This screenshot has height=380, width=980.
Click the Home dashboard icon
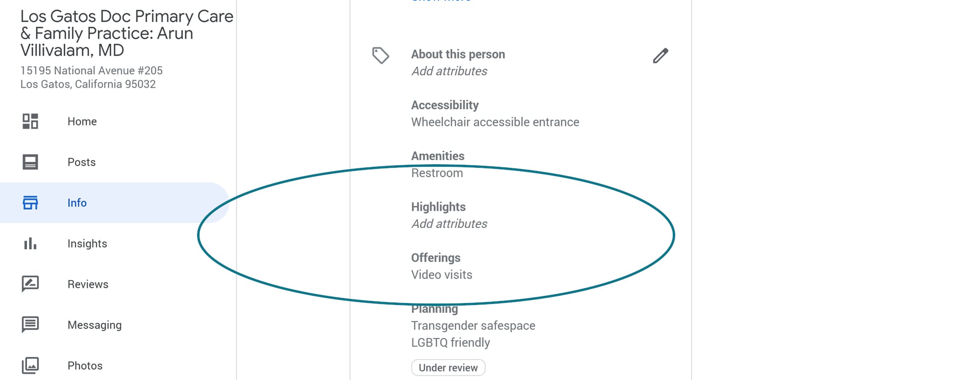click(30, 121)
